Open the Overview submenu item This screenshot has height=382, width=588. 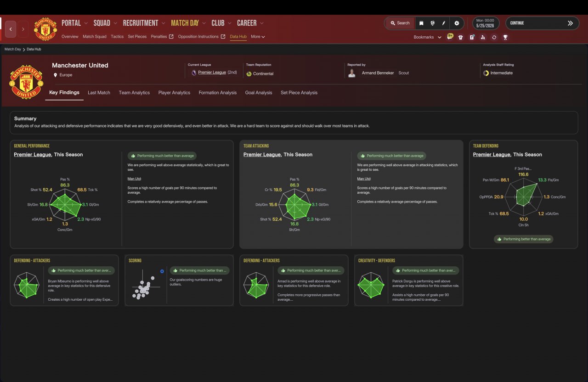tap(70, 37)
